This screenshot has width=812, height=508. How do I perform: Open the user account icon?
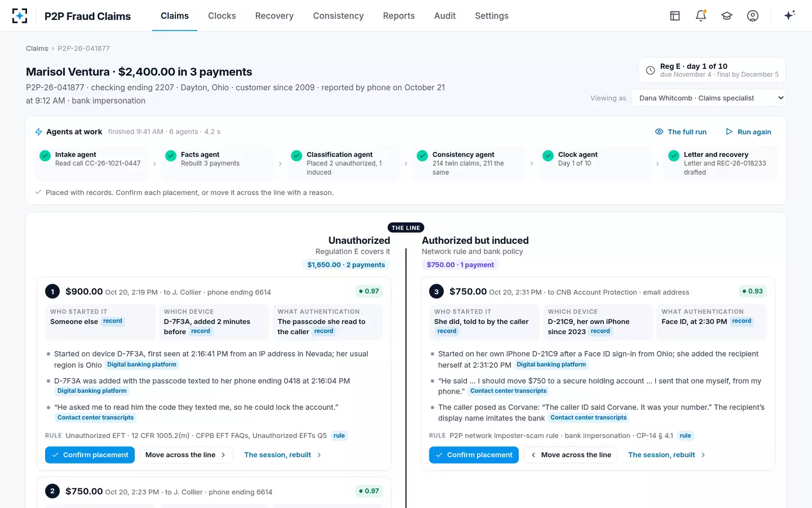(753, 16)
